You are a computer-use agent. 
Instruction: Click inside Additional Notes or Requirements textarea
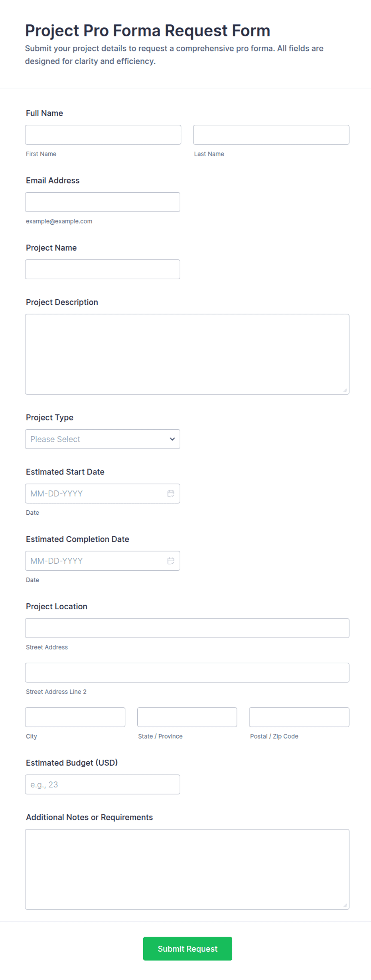[187, 869]
